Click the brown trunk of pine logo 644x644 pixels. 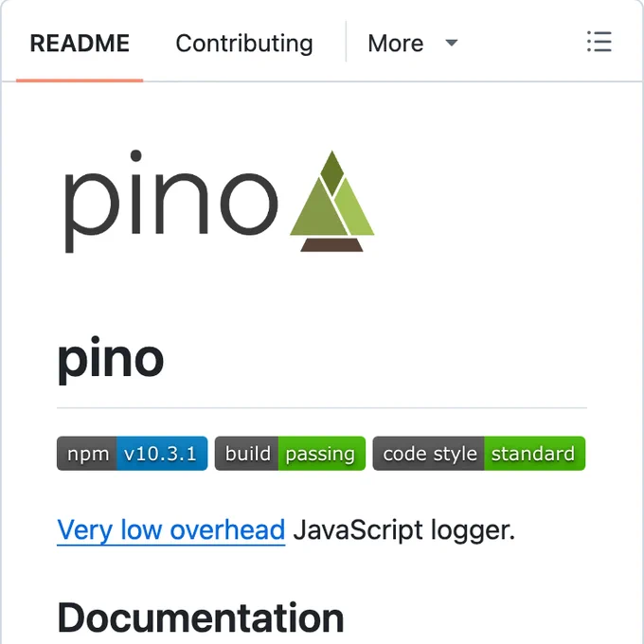[x=331, y=244]
